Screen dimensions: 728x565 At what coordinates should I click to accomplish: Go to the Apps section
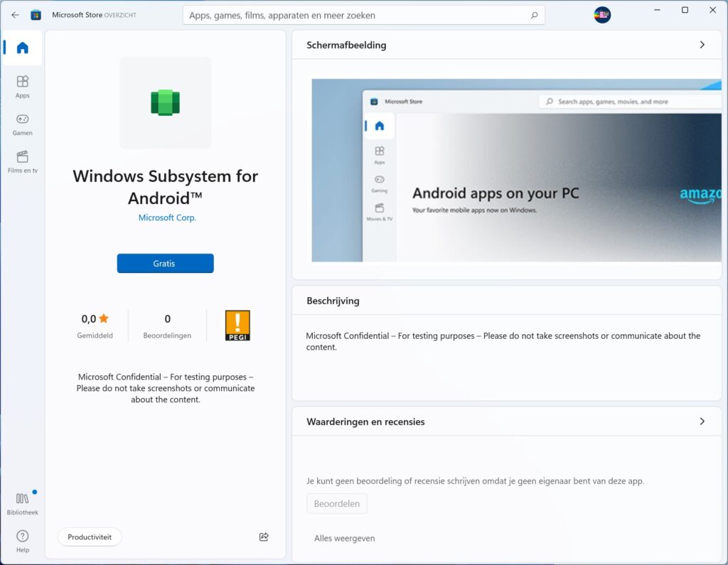coord(23,86)
